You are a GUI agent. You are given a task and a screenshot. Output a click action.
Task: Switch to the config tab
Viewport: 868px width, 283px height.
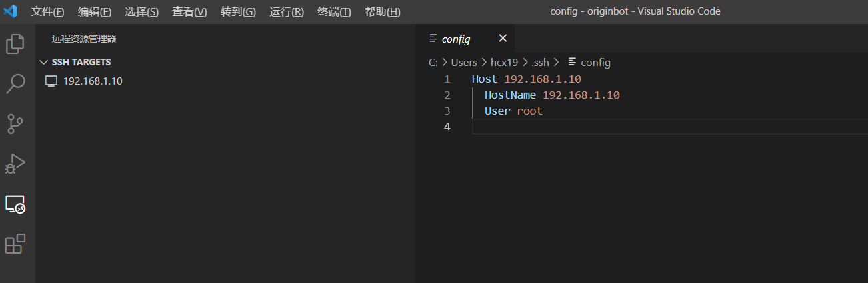click(x=456, y=39)
